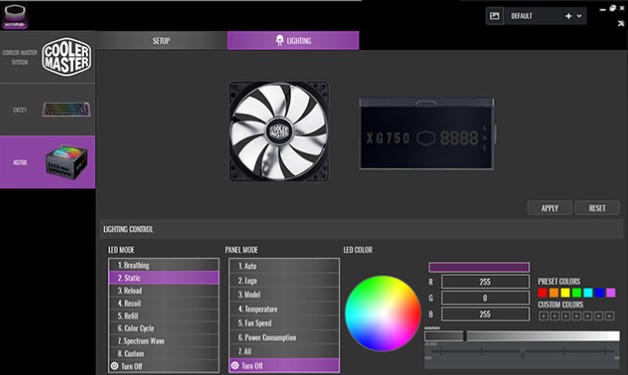Click the G value input field
628x375 pixels.
[x=485, y=298]
